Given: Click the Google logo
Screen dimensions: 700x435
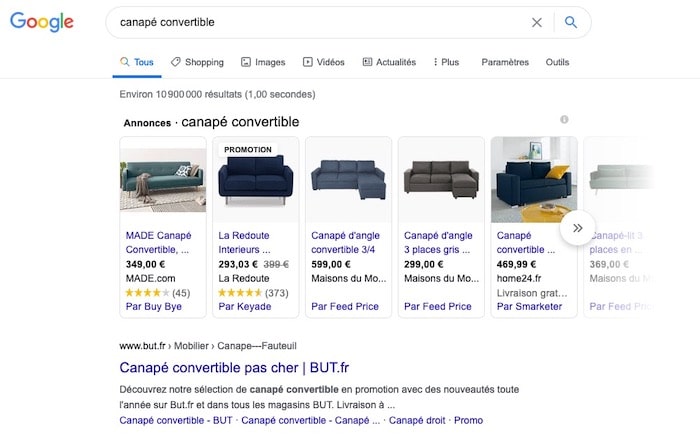Looking at the screenshot, I should tap(42, 22).
